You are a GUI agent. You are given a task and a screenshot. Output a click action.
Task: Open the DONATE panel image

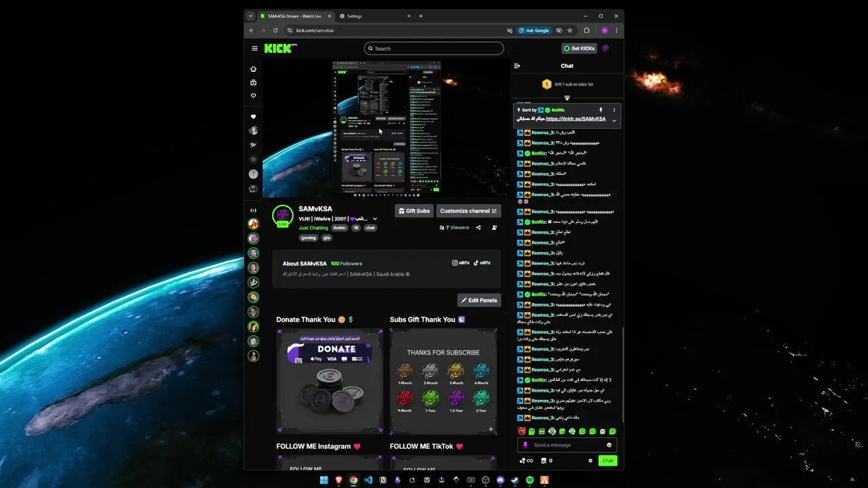pos(330,381)
